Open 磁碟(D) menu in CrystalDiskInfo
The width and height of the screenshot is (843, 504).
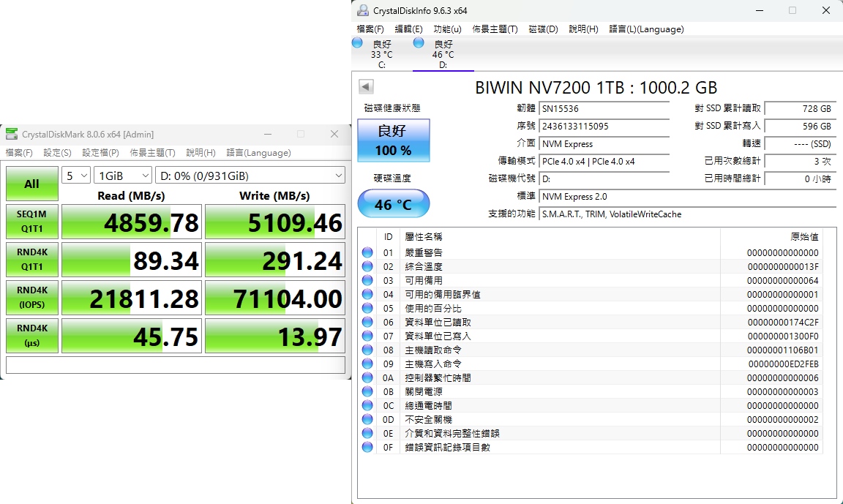544,29
